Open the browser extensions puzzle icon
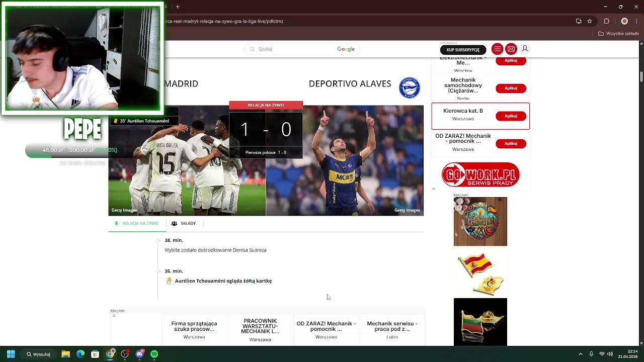 tap(606, 21)
